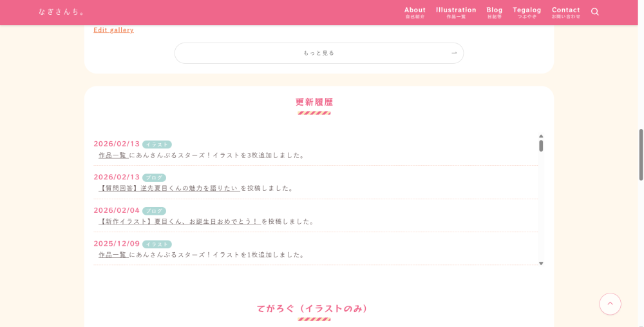Navigate to Tegalog section
The width and height of the screenshot is (644, 327).
coord(527,12)
